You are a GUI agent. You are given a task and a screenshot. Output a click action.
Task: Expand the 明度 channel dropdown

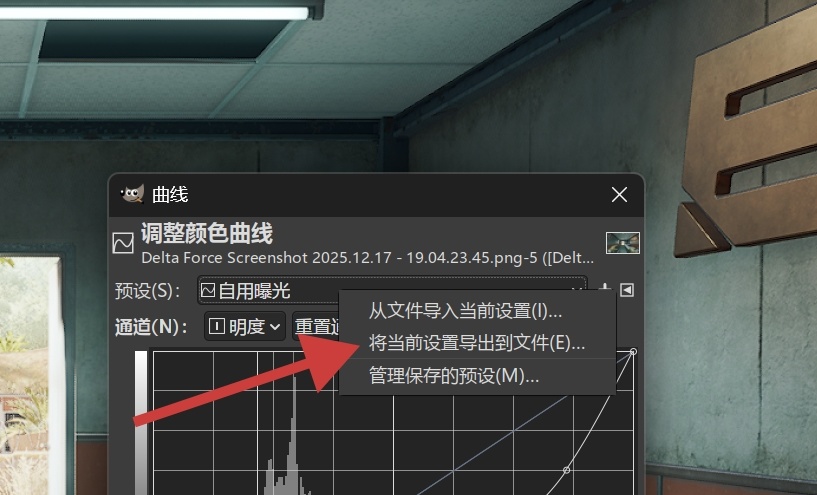pos(244,326)
